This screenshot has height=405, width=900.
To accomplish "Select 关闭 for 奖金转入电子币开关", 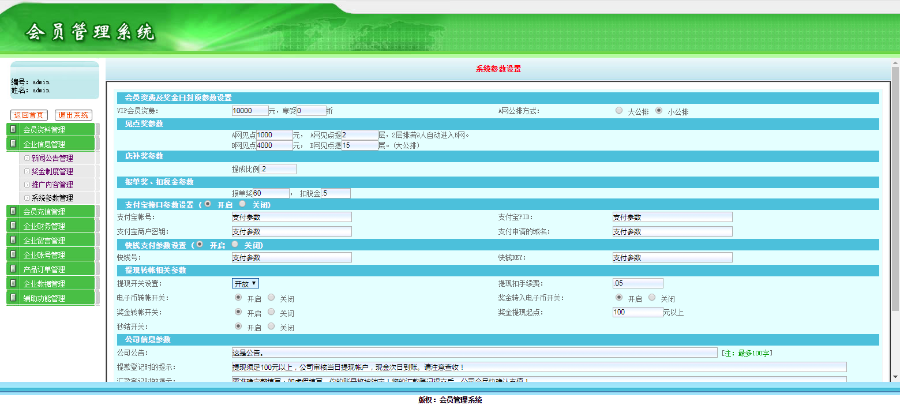I will 652,298.
